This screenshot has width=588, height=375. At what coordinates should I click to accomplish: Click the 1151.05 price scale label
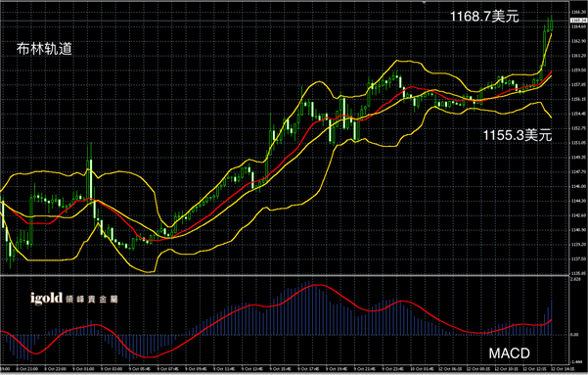pos(578,143)
